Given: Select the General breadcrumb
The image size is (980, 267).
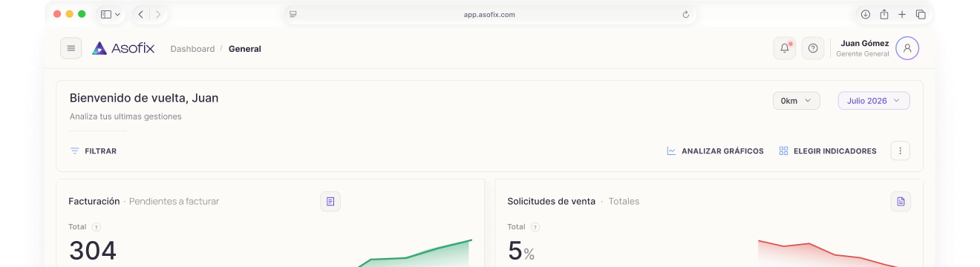Looking at the screenshot, I should tap(245, 49).
